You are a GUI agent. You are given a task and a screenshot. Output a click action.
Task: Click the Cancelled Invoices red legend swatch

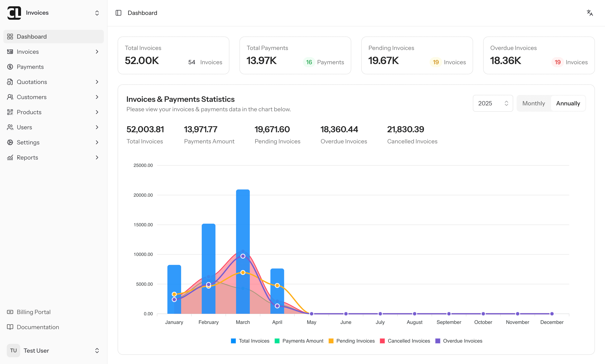[x=382, y=341]
